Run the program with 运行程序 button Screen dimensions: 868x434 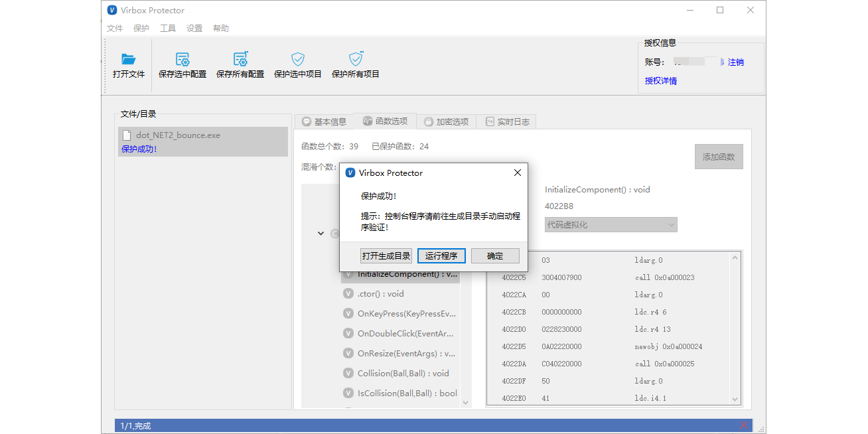pyautogui.click(x=441, y=255)
